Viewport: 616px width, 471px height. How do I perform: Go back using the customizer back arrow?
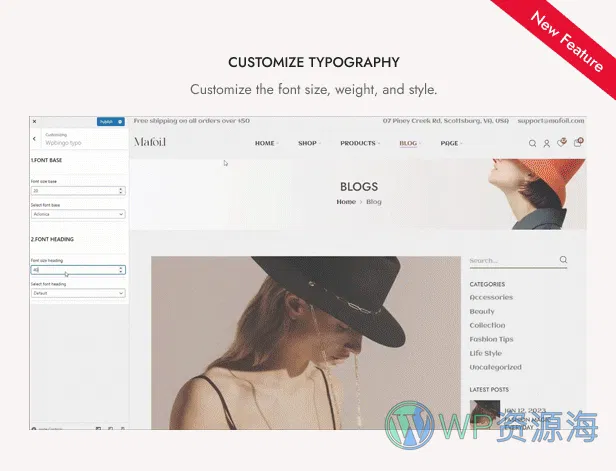pyautogui.click(x=35, y=139)
